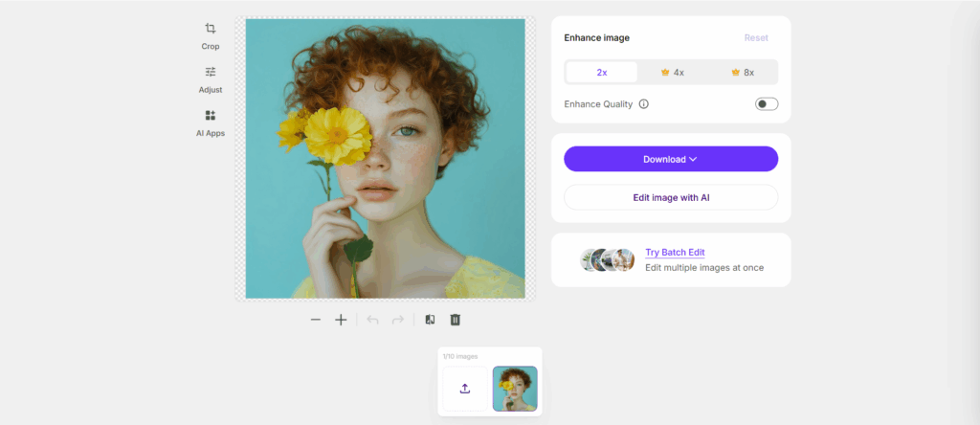Image resolution: width=980 pixels, height=425 pixels.
Task: Toggle the before/after compare icon
Action: (430, 320)
